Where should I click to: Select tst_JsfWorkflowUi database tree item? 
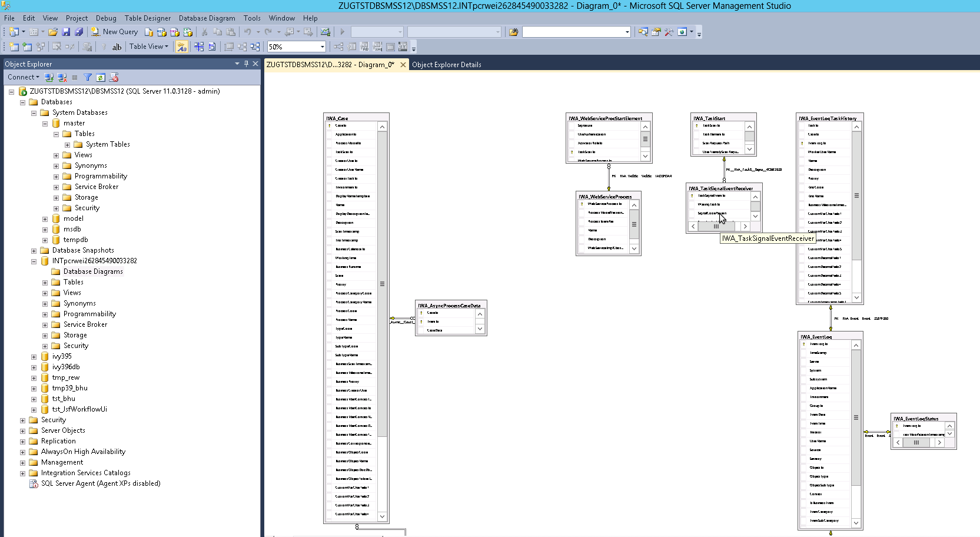79,409
